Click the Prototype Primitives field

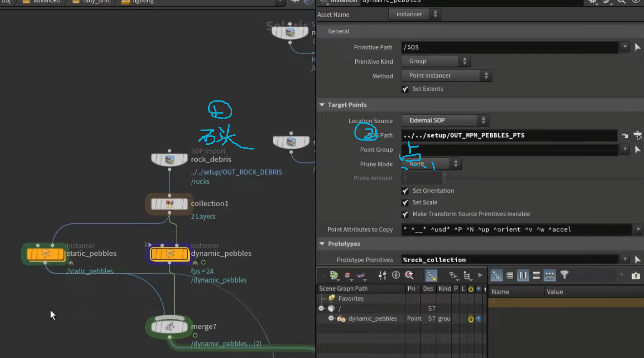pos(509,259)
